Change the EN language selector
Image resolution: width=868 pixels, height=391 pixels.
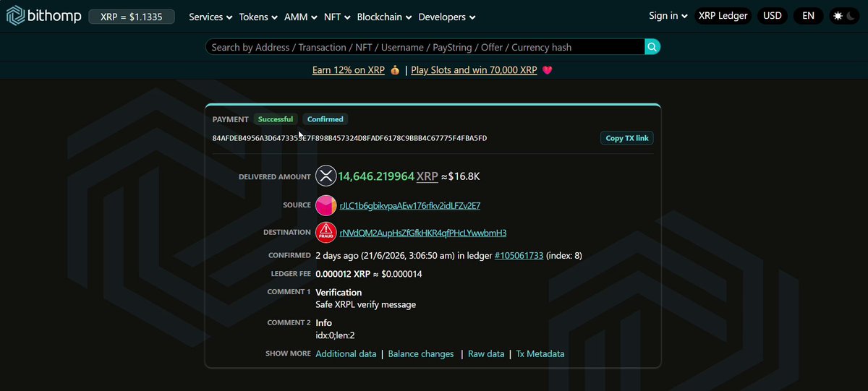tap(808, 16)
